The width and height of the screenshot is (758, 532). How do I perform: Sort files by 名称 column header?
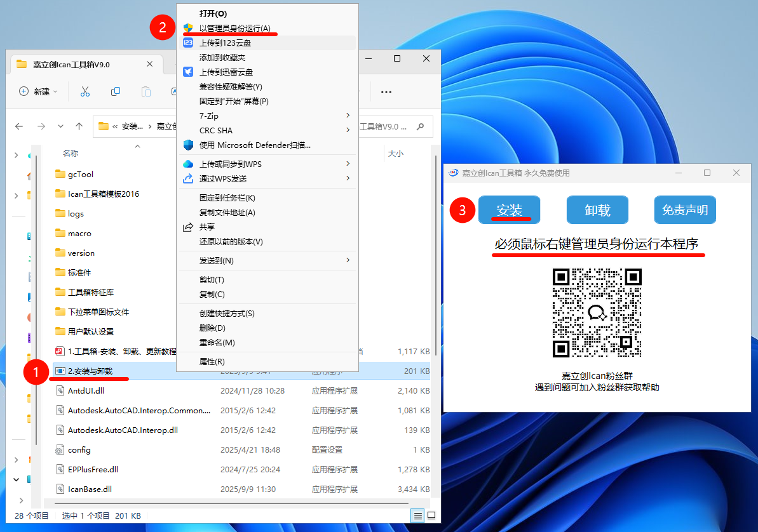[71, 154]
